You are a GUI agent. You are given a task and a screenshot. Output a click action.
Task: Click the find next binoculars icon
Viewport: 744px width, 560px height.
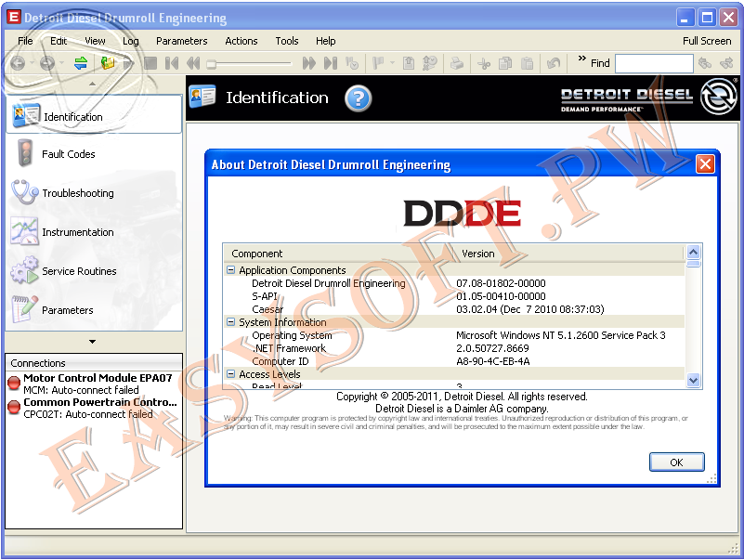click(726, 63)
